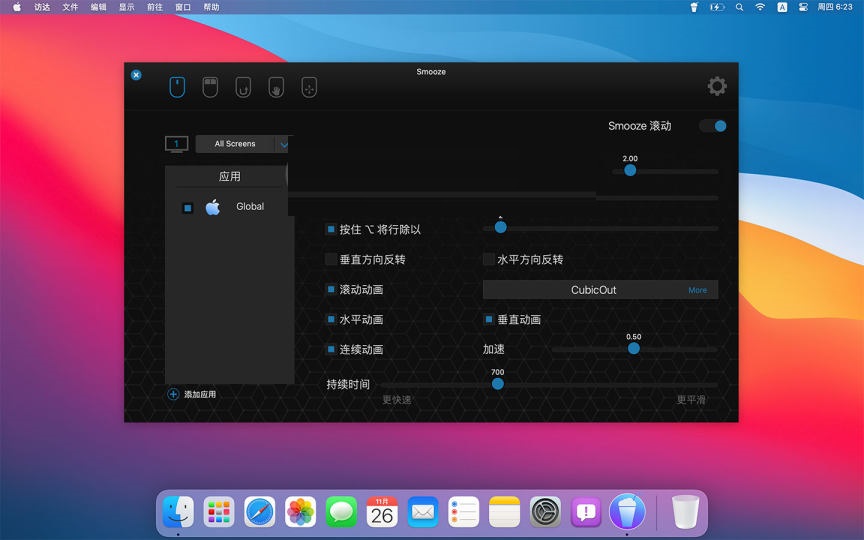This screenshot has height=540, width=864.
Task: Click the battery status icon
Action: 716,7
